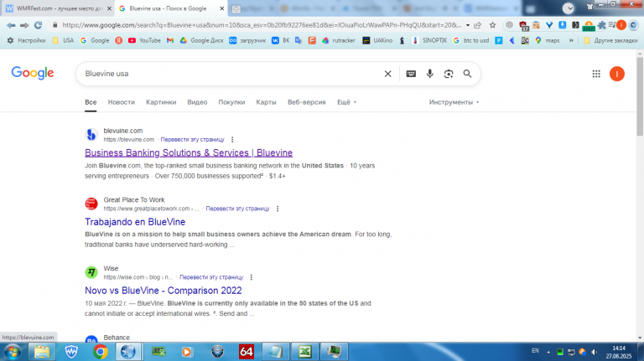This screenshot has height=361, width=644.
Task: Clear the search box with the X icon
Action: tap(387, 74)
